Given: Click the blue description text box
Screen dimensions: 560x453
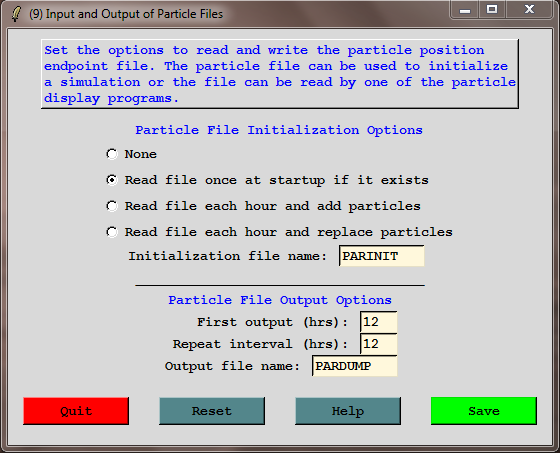Looking at the screenshot, I should [x=280, y=74].
